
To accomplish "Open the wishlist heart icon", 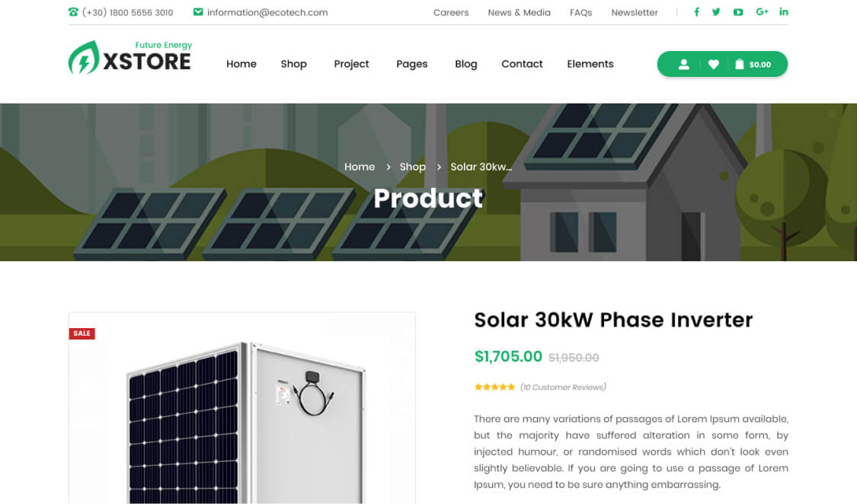I will [713, 65].
